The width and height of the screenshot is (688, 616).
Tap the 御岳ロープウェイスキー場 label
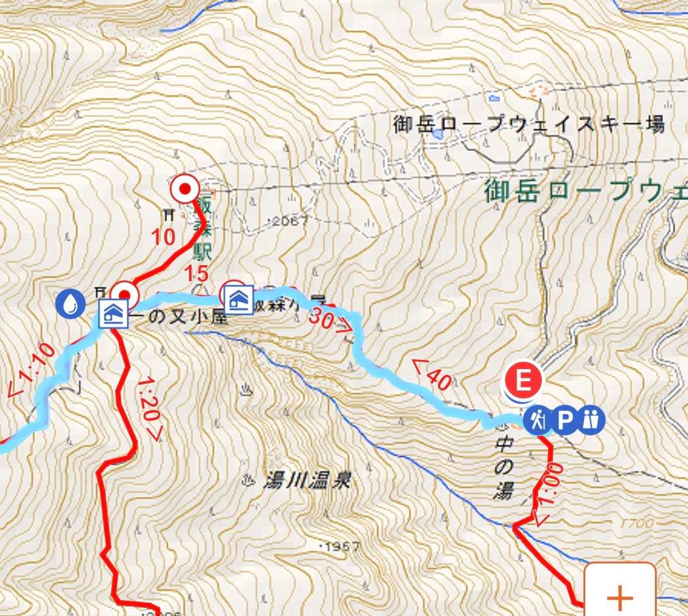click(529, 124)
